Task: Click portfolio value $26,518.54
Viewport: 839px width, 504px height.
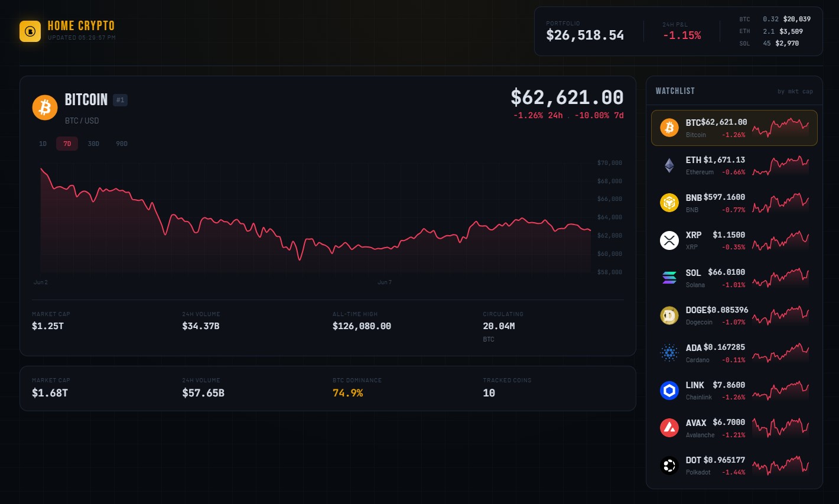Action: click(585, 35)
